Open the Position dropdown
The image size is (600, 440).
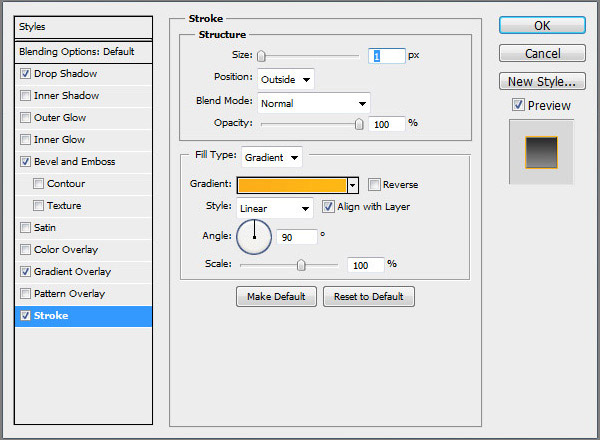tap(286, 78)
